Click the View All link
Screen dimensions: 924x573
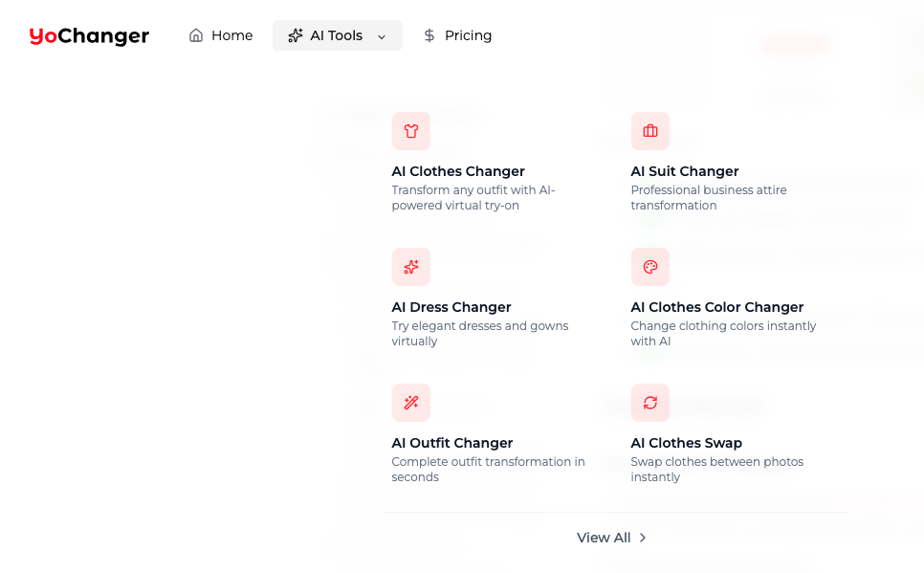point(604,538)
